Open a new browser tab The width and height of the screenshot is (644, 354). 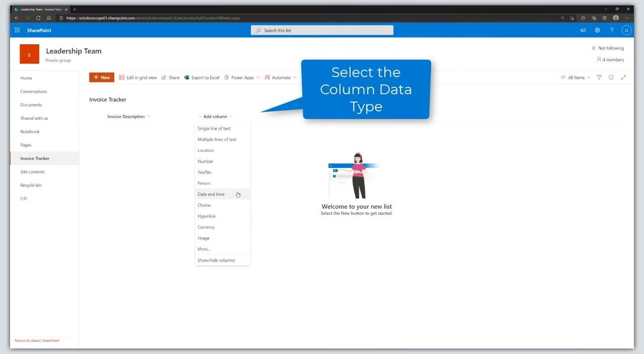pos(74,9)
